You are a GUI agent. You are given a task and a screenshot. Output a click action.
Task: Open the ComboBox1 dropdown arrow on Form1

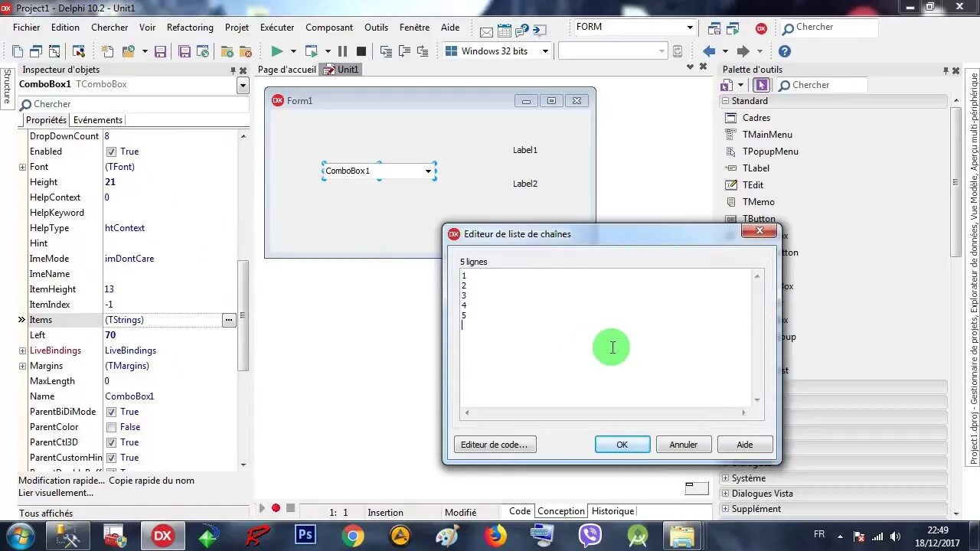(x=428, y=171)
